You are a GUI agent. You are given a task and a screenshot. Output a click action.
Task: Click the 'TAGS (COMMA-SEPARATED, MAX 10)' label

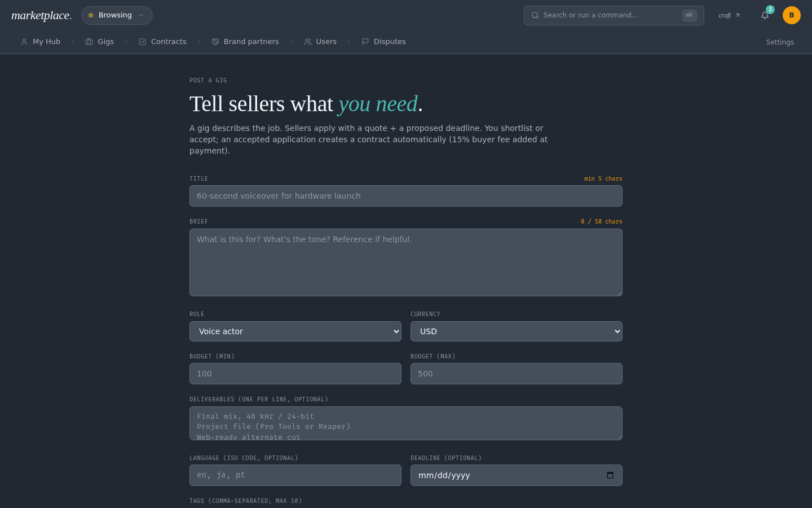coord(246,501)
